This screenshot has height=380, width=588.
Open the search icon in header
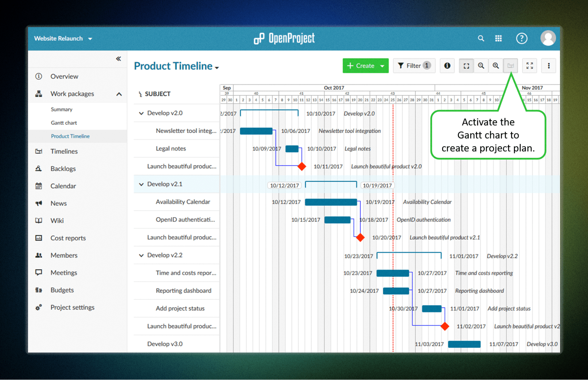[481, 38]
